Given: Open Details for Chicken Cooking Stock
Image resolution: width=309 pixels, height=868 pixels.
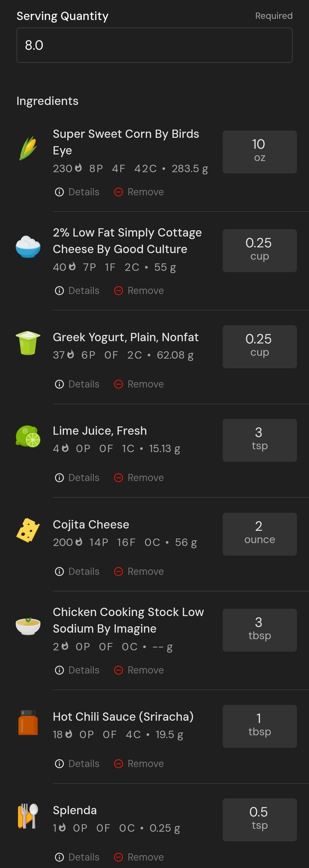Looking at the screenshot, I should click(77, 670).
